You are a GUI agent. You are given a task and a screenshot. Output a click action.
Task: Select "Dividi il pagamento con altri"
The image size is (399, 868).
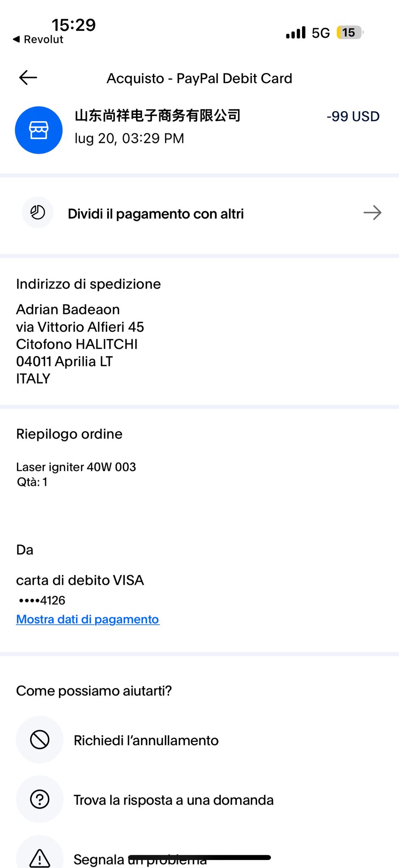[x=155, y=214]
